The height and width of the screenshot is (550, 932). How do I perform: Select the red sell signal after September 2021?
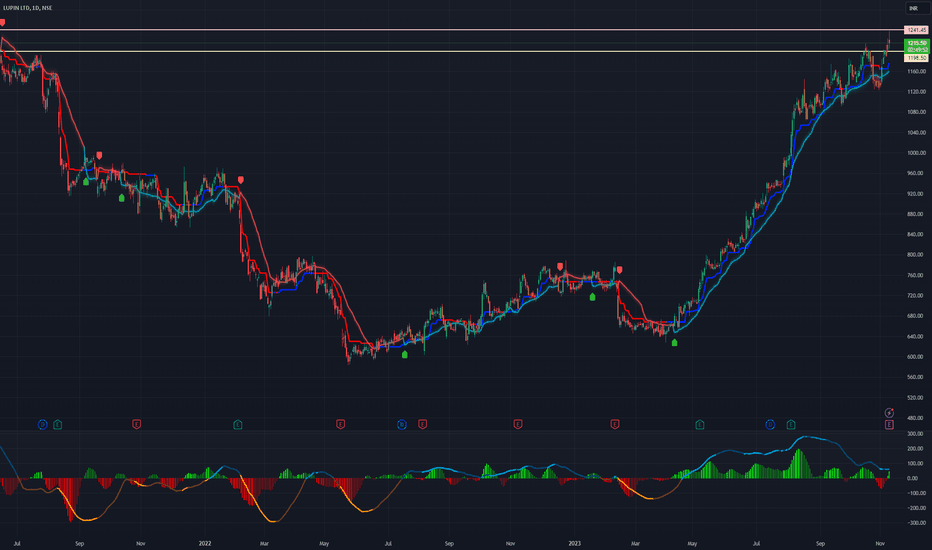99,155
